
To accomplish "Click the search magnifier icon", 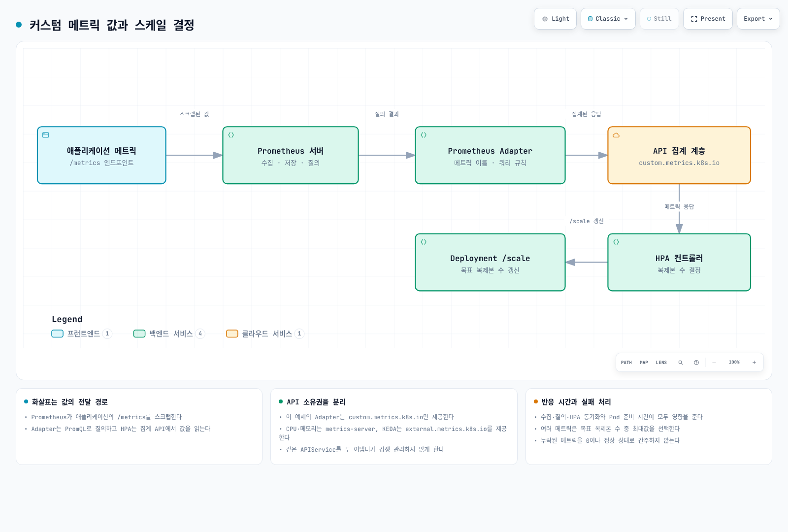I will click(x=681, y=363).
